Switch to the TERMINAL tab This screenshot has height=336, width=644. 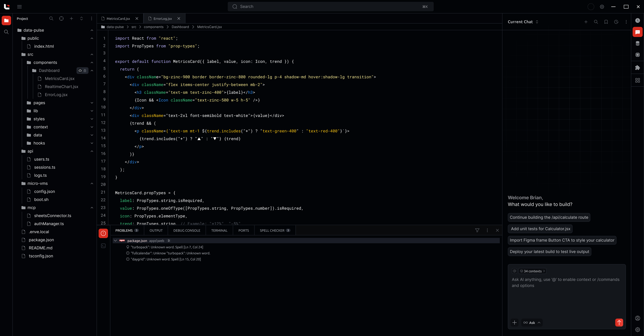tap(219, 230)
